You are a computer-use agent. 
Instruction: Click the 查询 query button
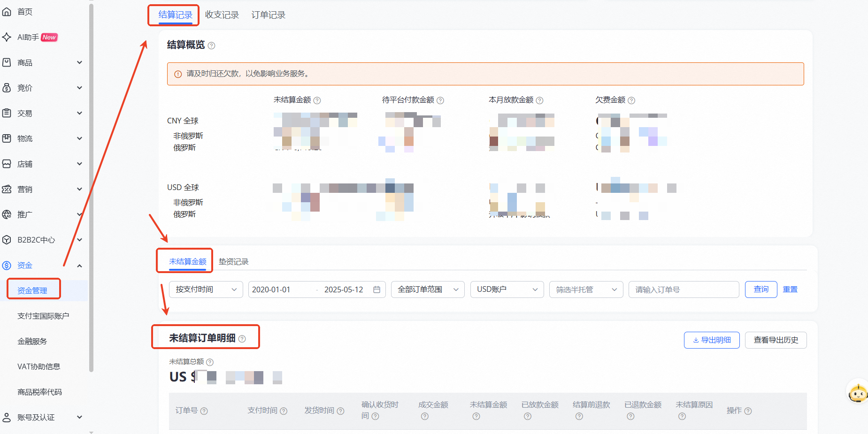click(x=760, y=289)
